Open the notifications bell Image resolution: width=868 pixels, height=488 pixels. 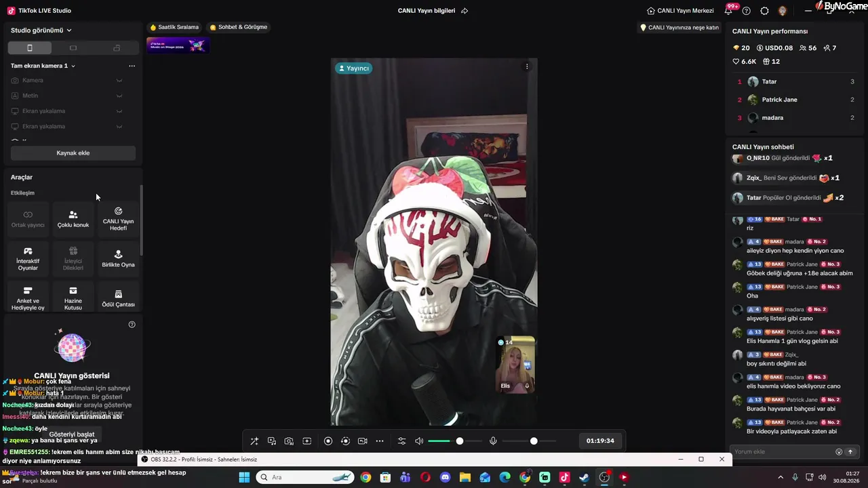coord(729,11)
